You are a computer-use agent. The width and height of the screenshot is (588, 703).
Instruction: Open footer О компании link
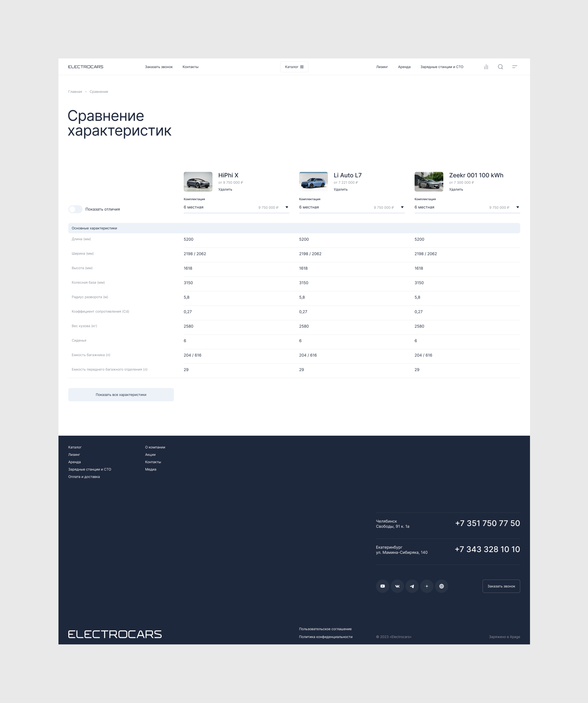(155, 447)
